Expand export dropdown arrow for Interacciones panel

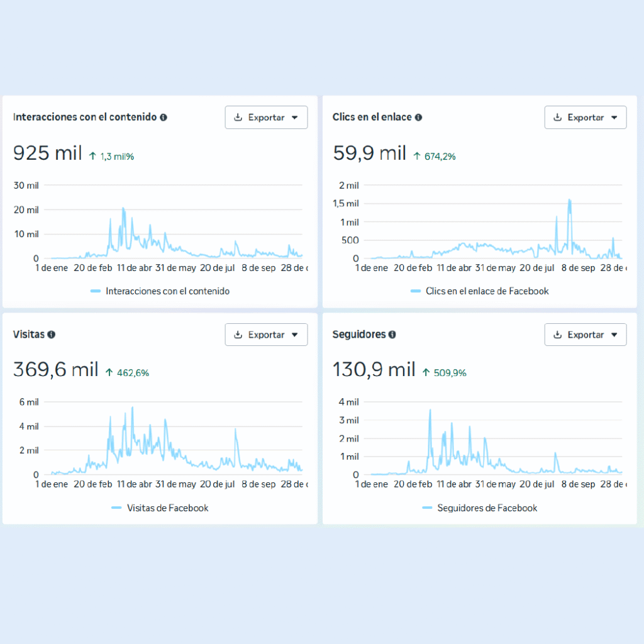(294, 118)
